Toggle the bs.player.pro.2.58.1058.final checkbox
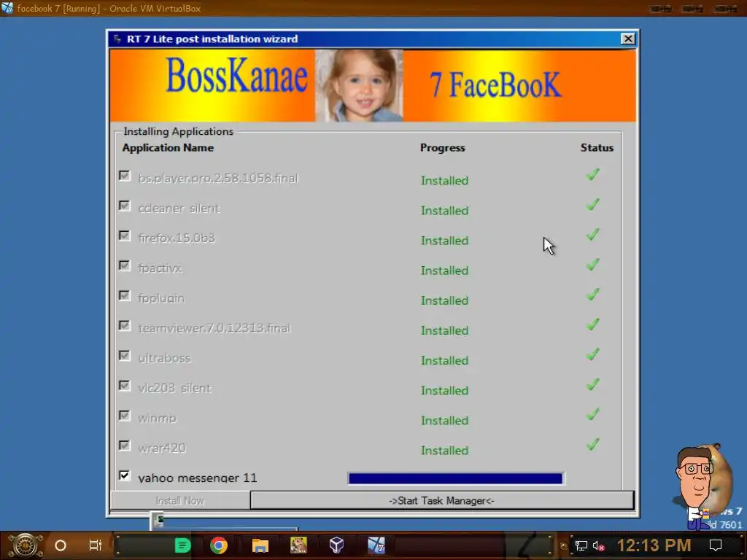Viewport: 747px width, 560px height. [124, 176]
